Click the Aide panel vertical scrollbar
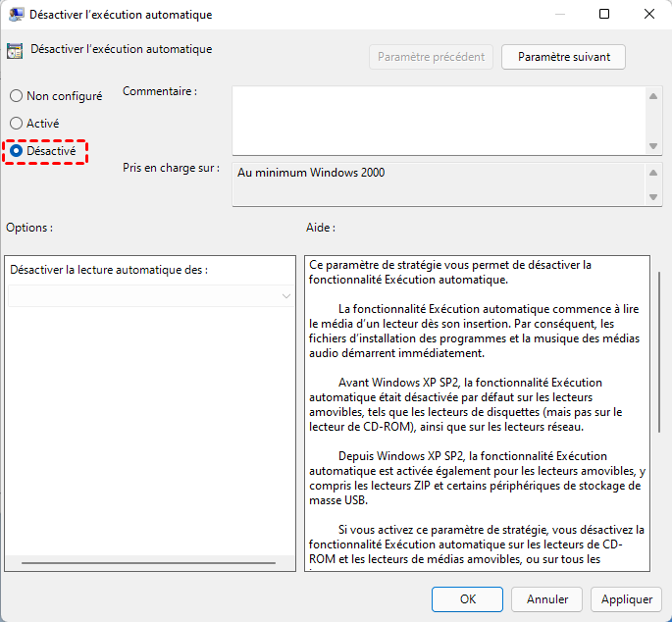The height and width of the screenshot is (622, 672). [659, 352]
